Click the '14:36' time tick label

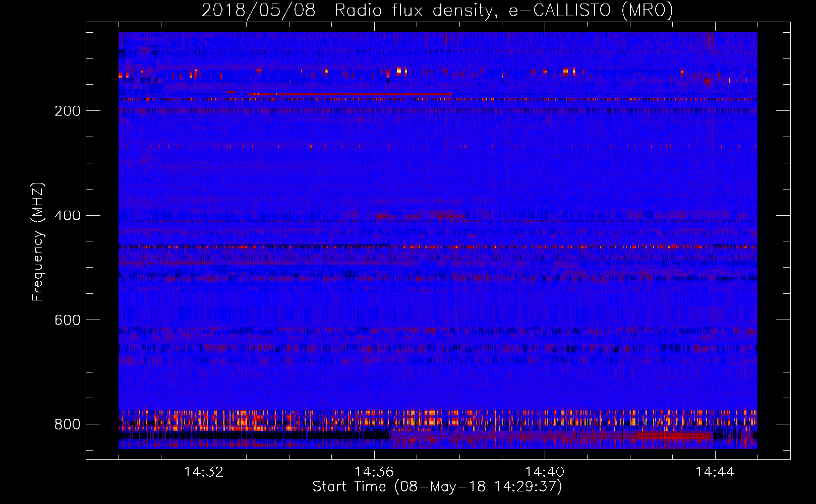coord(374,472)
